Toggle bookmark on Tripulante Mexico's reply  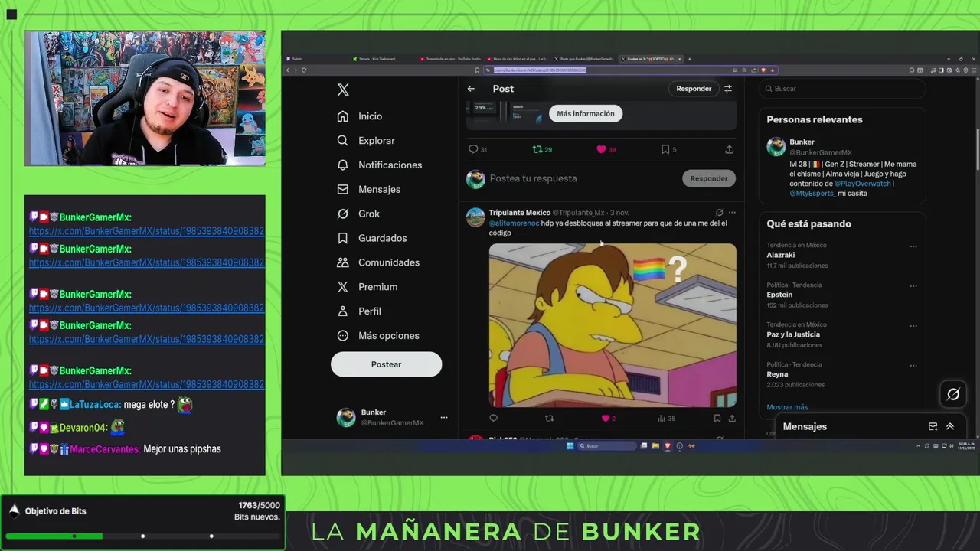(717, 419)
